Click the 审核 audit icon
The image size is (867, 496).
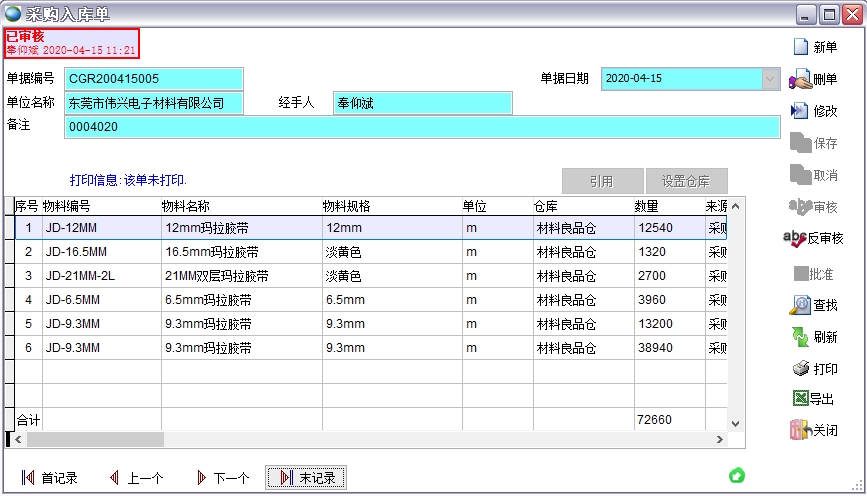(x=800, y=207)
